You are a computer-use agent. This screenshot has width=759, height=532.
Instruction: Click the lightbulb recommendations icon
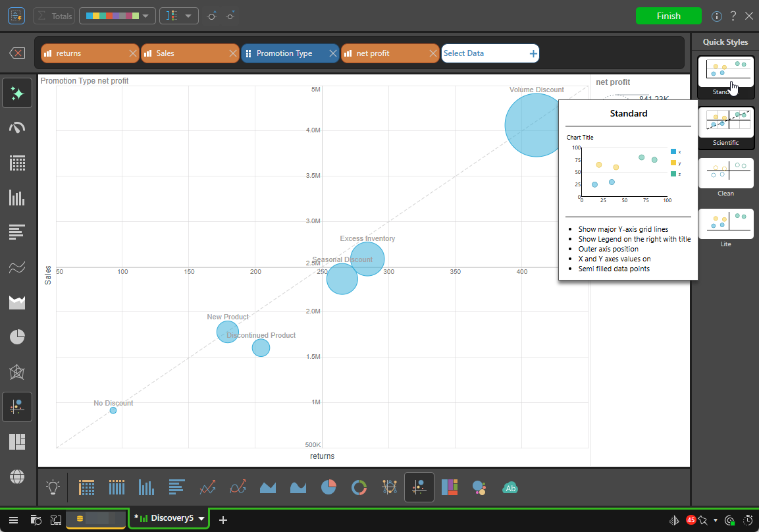(53, 487)
